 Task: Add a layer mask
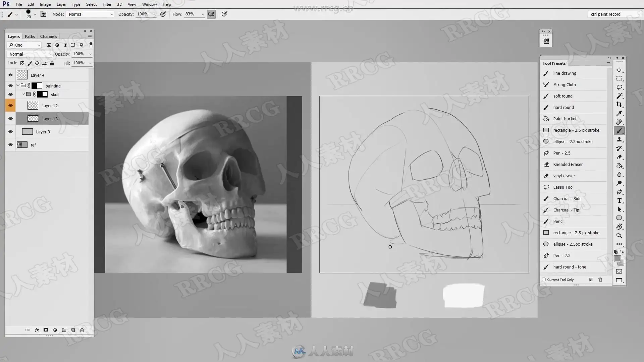coord(46,330)
